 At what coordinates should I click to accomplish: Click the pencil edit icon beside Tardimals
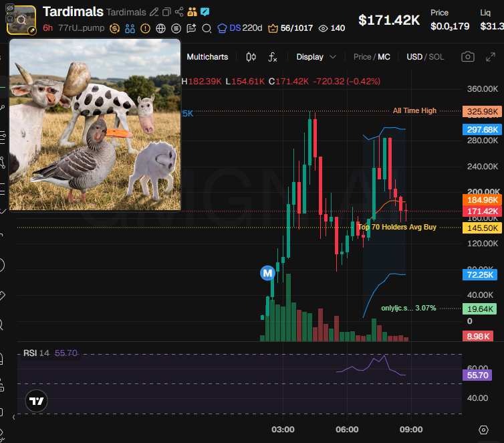tap(154, 12)
